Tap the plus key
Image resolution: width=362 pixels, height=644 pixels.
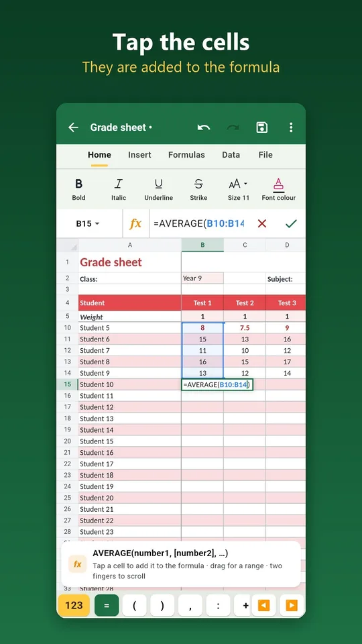click(x=243, y=605)
